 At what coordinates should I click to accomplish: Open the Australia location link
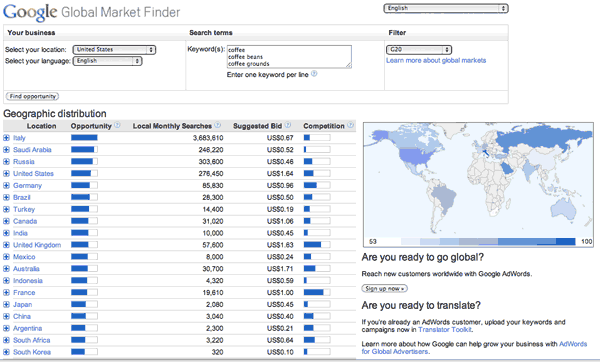click(x=26, y=268)
